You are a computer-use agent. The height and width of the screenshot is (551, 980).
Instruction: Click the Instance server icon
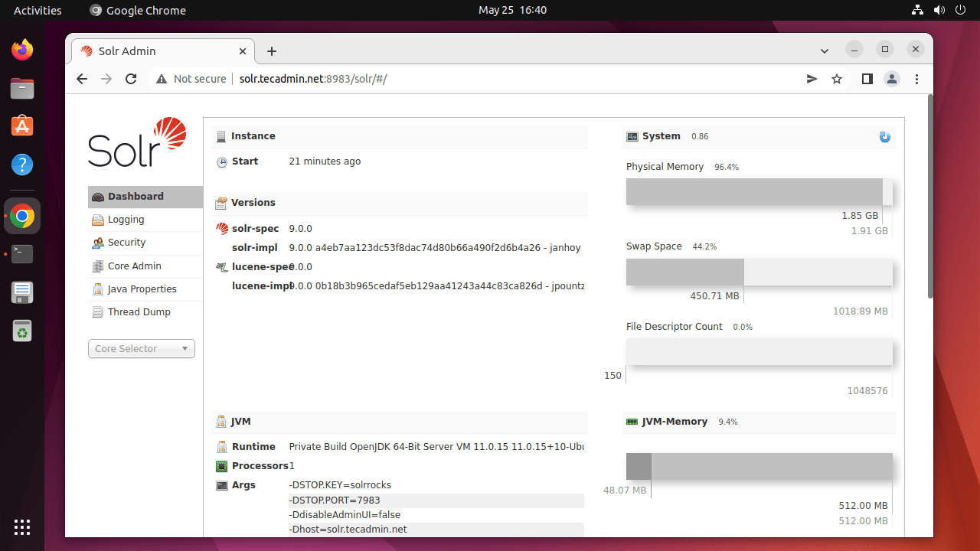click(x=221, y=136)
